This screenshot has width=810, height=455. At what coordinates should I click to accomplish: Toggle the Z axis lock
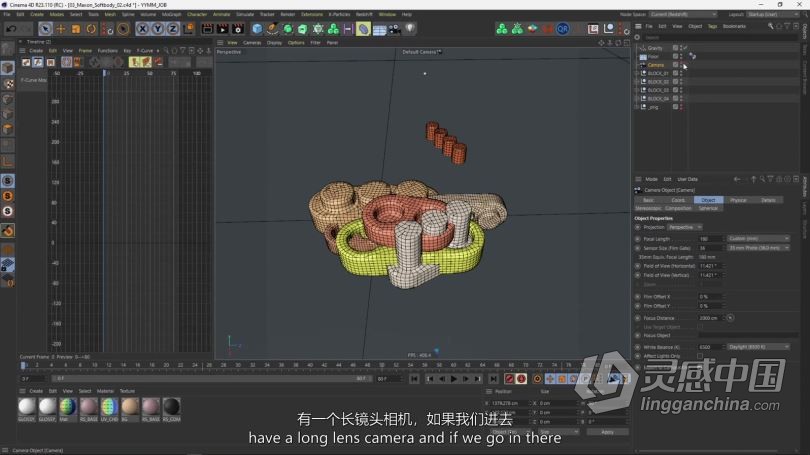(x=173, y=29)
